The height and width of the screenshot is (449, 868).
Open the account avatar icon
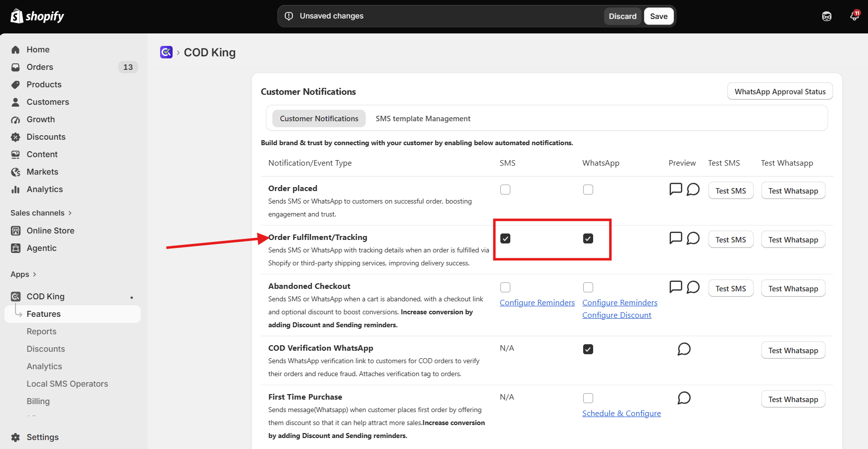827,16
